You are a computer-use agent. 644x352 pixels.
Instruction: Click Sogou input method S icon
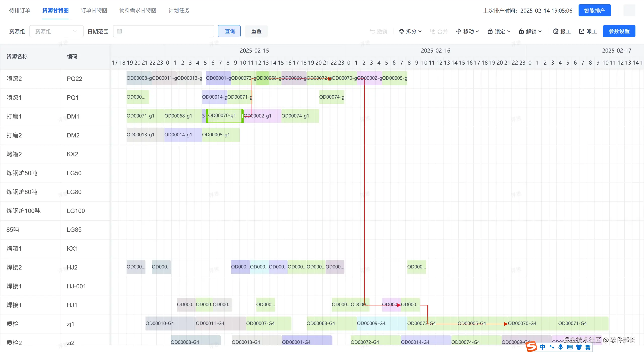click(531, 346)
